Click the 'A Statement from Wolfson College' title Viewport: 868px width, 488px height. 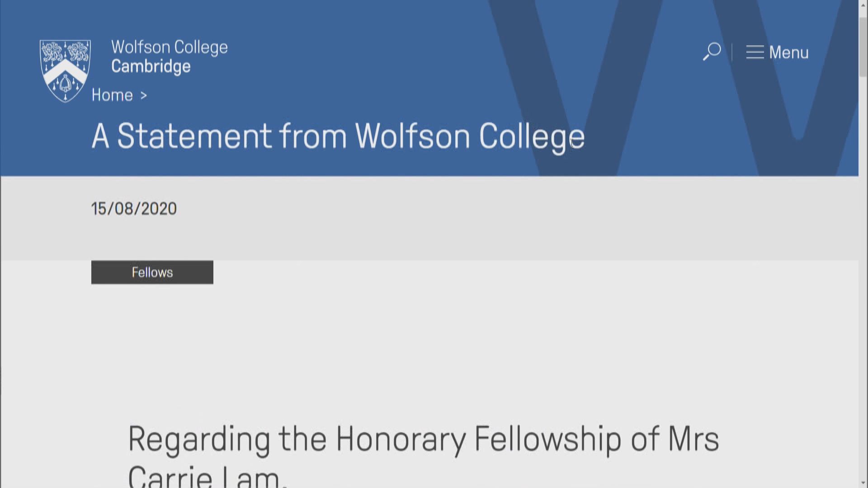tap(338, 136)
